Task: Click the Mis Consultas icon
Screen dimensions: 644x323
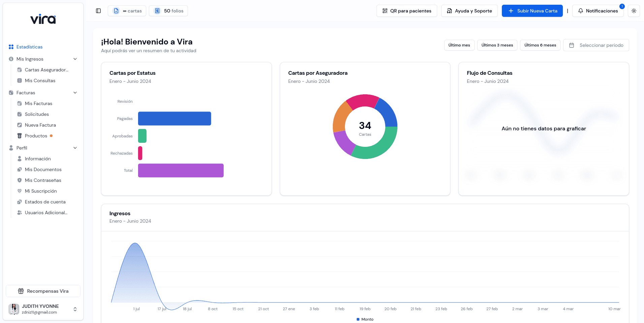Action: [x=20, y=80]
